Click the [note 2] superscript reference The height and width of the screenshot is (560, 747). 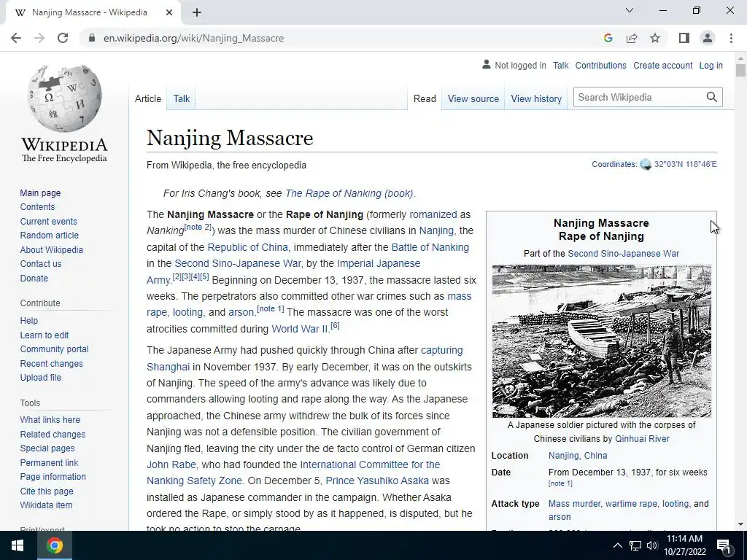coord(197,227)
